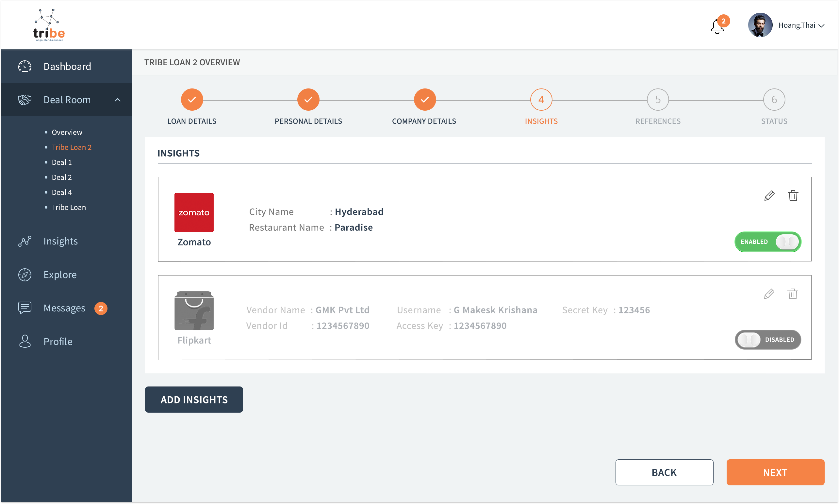
Task: Click the Dashboard gauge icon
Action: click(25, 66)
